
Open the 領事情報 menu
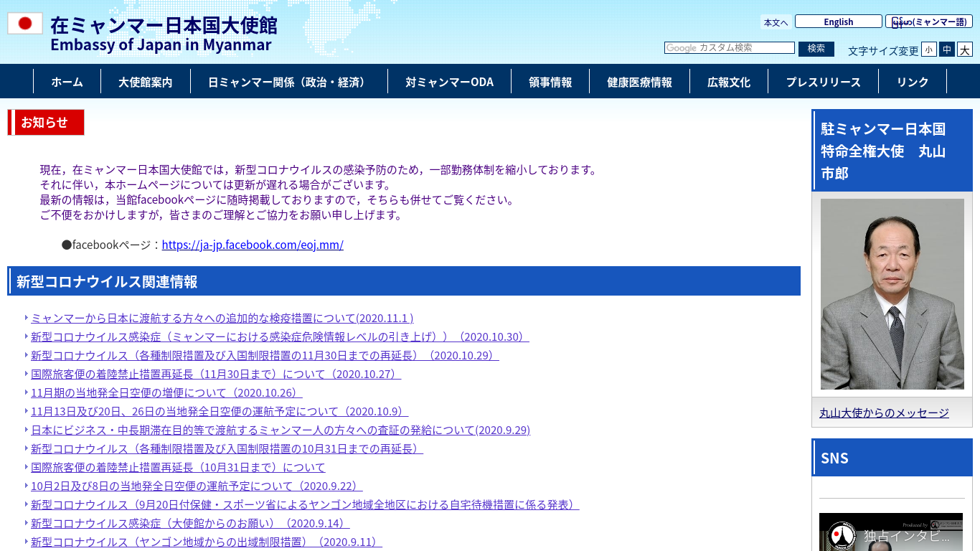(x=550, y=82)
